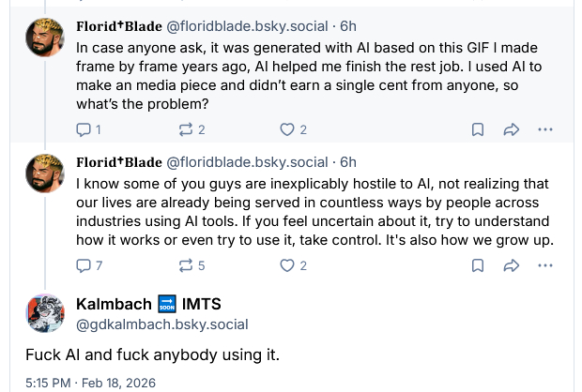Bookmark the first Florid Blade post

coord(477,129)
